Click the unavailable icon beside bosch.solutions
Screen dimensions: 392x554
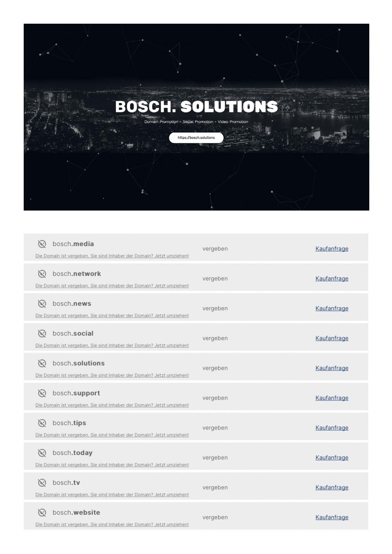[42, 363]
